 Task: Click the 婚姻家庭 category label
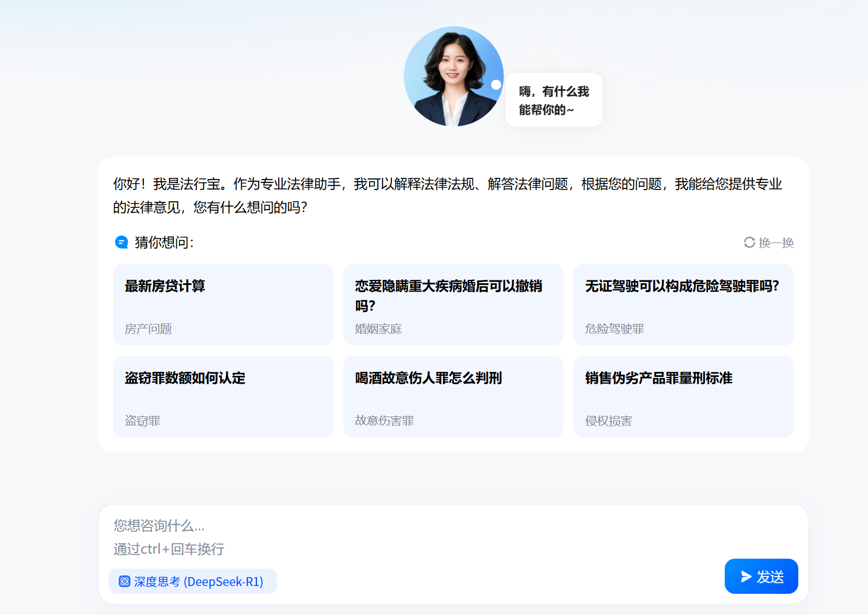(x=379, y=329)
